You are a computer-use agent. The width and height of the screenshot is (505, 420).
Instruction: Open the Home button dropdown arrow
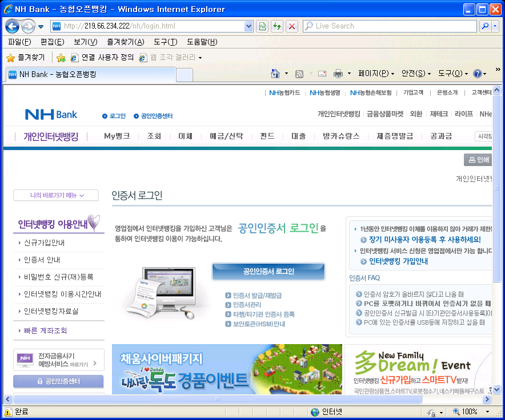[286, 74]
